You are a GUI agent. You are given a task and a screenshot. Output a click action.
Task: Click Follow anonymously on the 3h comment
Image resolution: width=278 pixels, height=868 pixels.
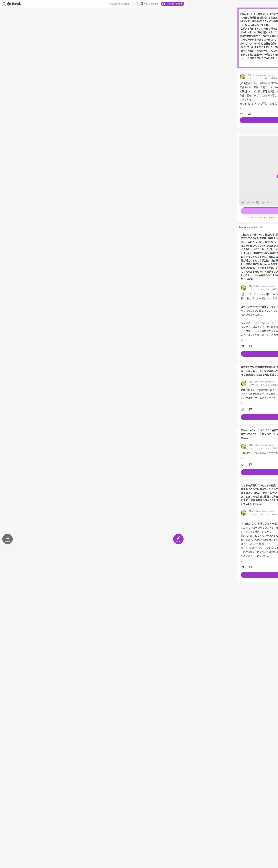pos(264,286)
